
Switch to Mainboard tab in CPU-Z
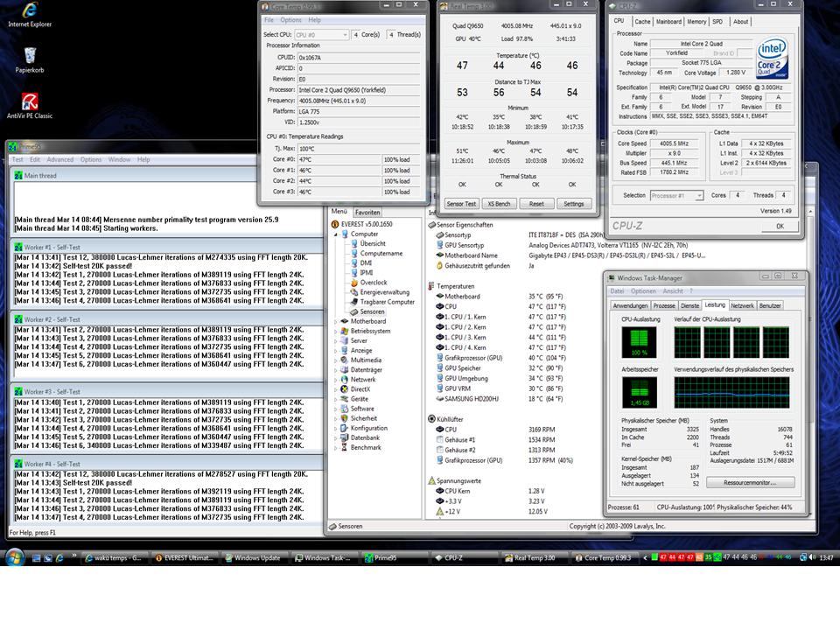tap(668, 21)
